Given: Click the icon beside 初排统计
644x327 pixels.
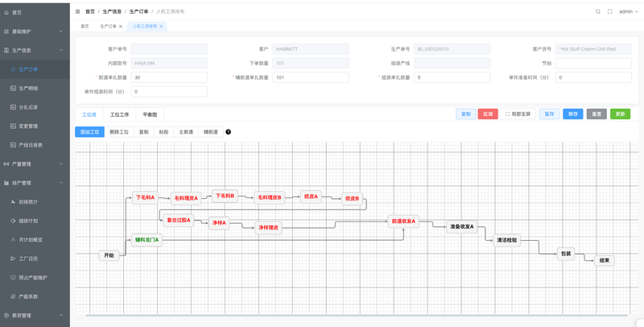Looking at the screenshot, I should point(13,201).
